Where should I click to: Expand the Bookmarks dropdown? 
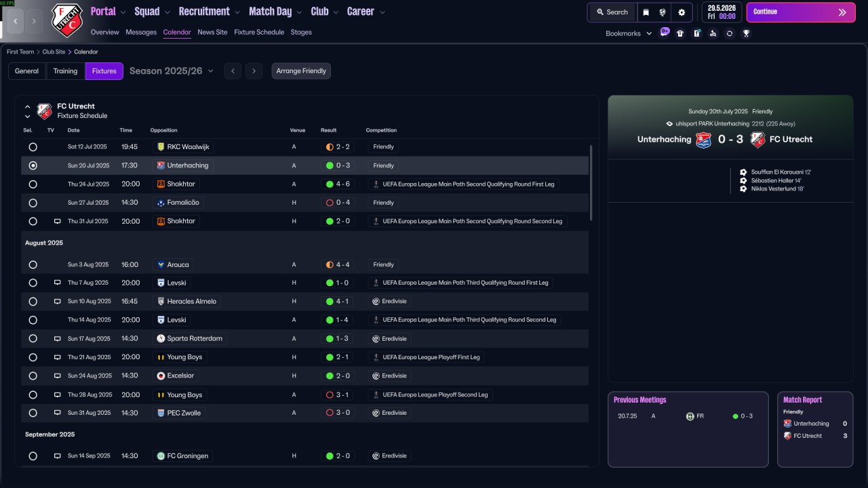pyautogui.click(x=629, y=33)
